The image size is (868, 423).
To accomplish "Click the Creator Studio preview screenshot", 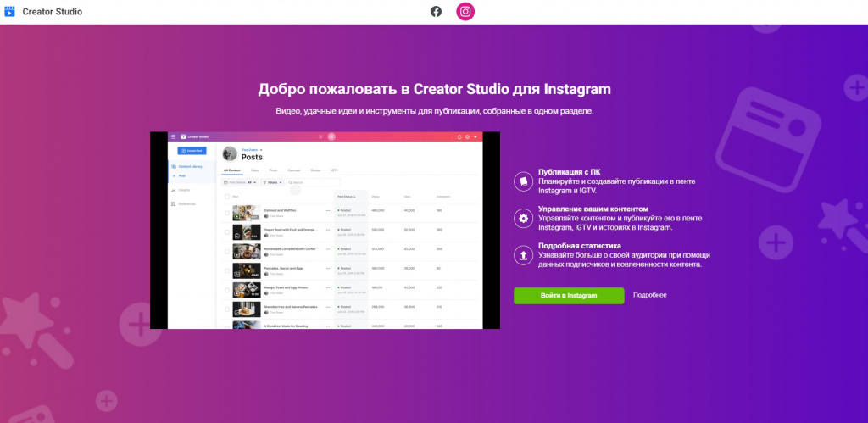I will click(x=325, y=231).
